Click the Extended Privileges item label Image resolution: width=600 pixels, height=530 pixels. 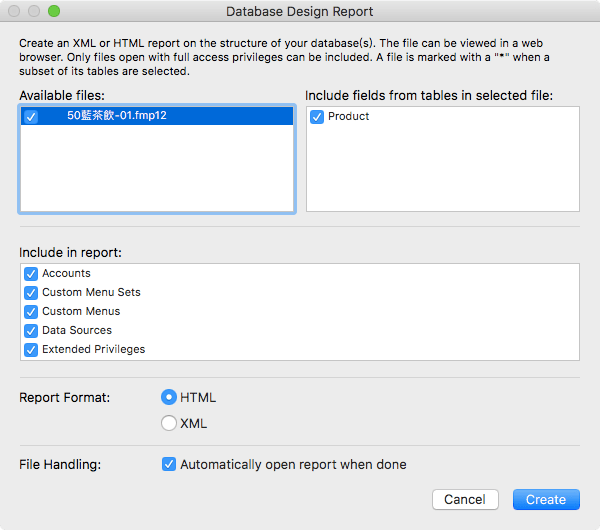tap(93, 350)
